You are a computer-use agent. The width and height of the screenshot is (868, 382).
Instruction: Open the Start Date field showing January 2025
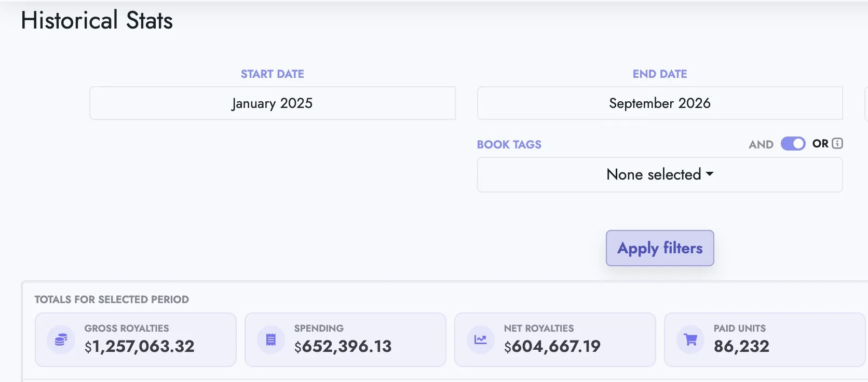point(273,103)
